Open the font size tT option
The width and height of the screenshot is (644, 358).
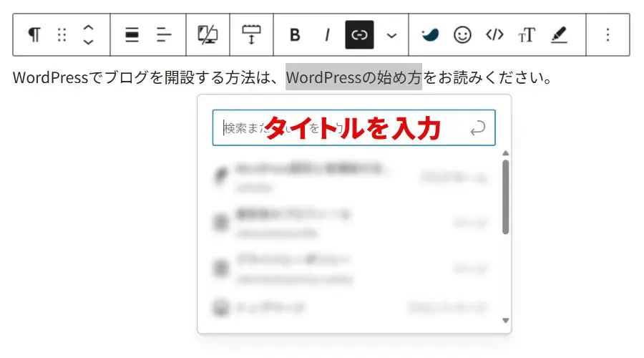coord(527,35)
